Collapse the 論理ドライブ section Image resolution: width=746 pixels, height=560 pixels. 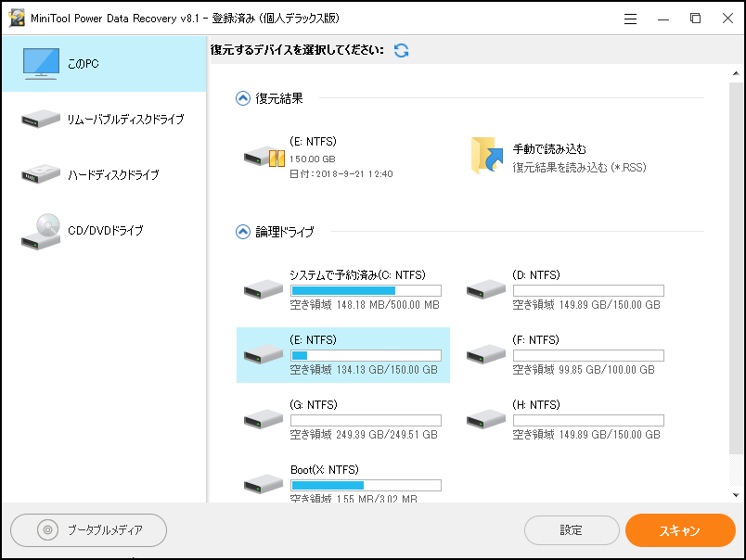243,232
